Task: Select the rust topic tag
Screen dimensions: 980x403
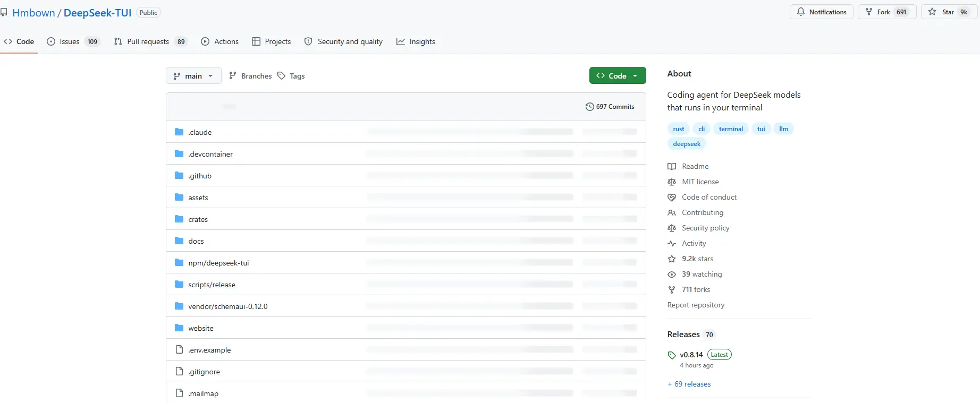Action: pos(679,128)
